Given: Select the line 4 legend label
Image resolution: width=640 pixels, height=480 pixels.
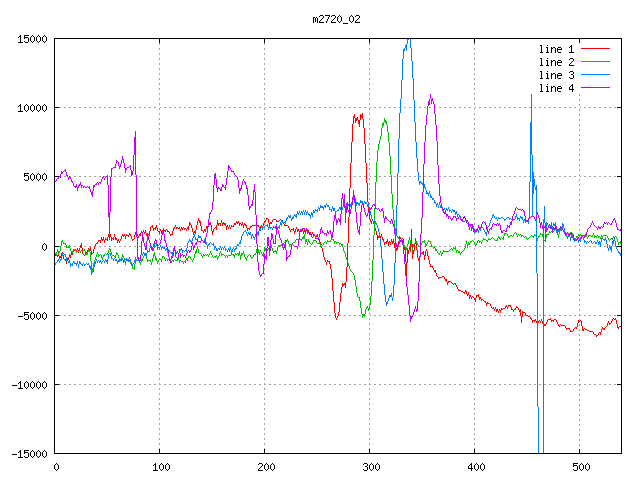Looking at the screenshot, I should pos(557,88).
